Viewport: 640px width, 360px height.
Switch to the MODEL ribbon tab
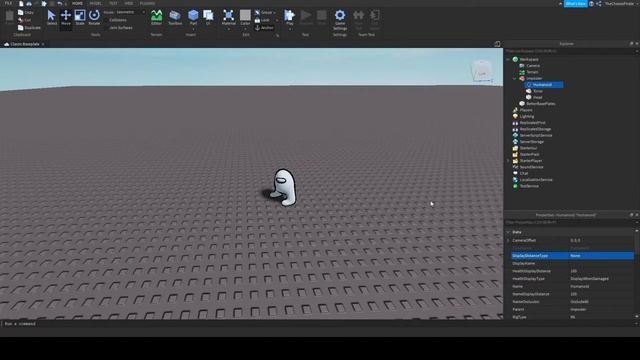point(96,3)
